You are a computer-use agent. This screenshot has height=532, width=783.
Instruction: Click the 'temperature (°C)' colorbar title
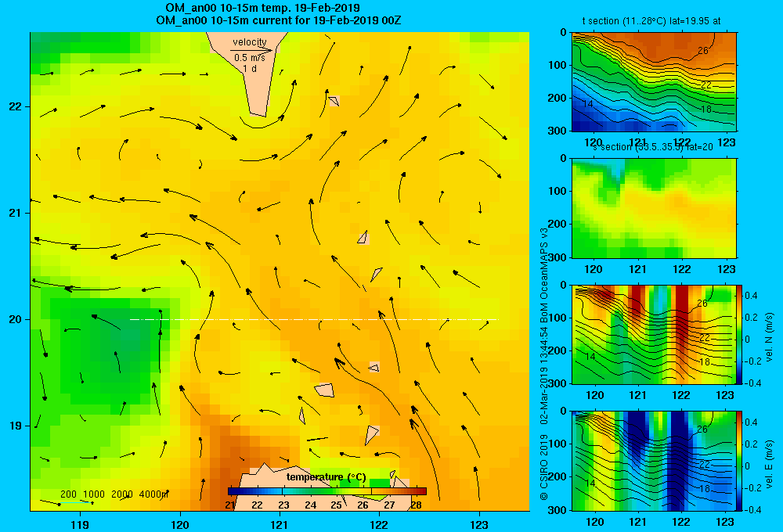[326, 477]
